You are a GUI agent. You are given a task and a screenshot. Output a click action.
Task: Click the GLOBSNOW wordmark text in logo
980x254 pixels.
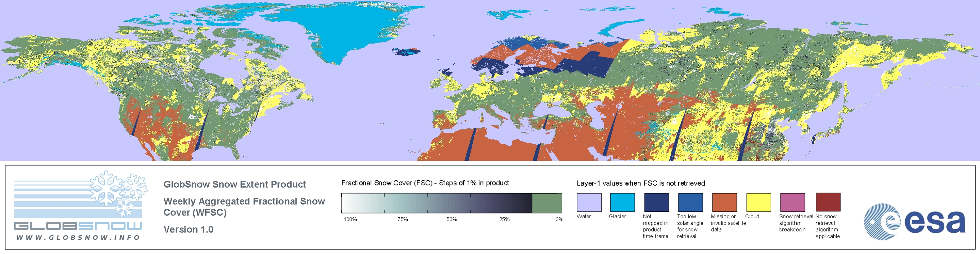click(x=78, y=226)
